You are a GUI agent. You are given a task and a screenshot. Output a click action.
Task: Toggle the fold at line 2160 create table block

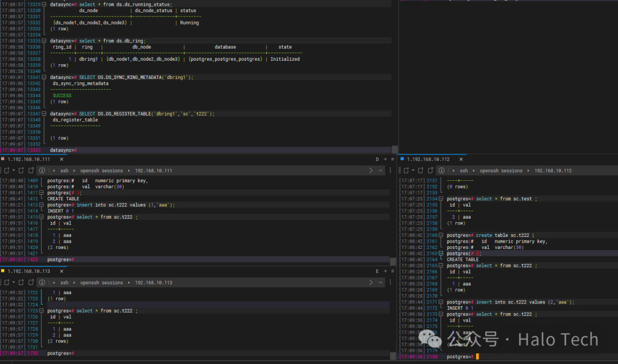[x=442, y=235]
